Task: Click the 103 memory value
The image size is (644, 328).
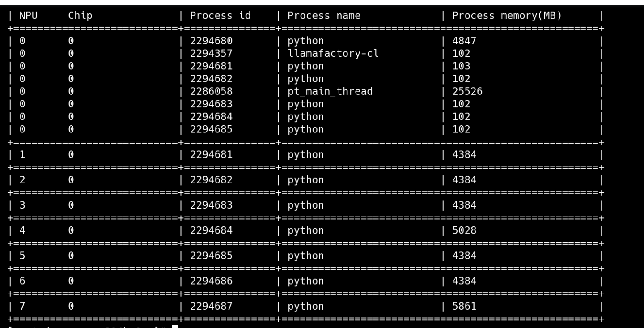Action: coord(461,66)
